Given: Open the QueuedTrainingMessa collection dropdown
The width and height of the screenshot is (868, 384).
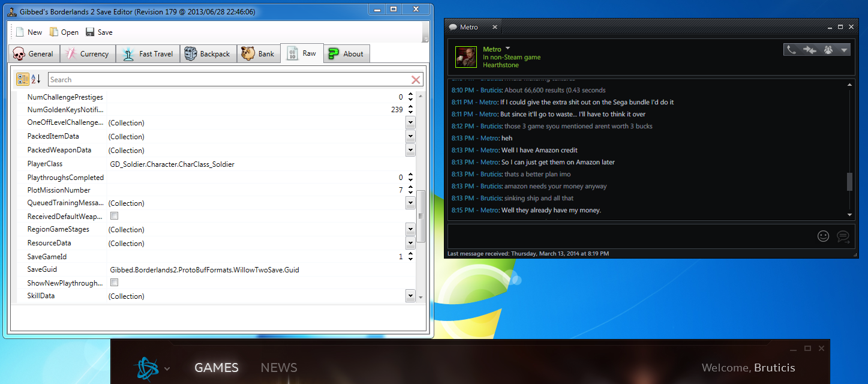Looking at the screenshot, I should (x=410, y=203).
